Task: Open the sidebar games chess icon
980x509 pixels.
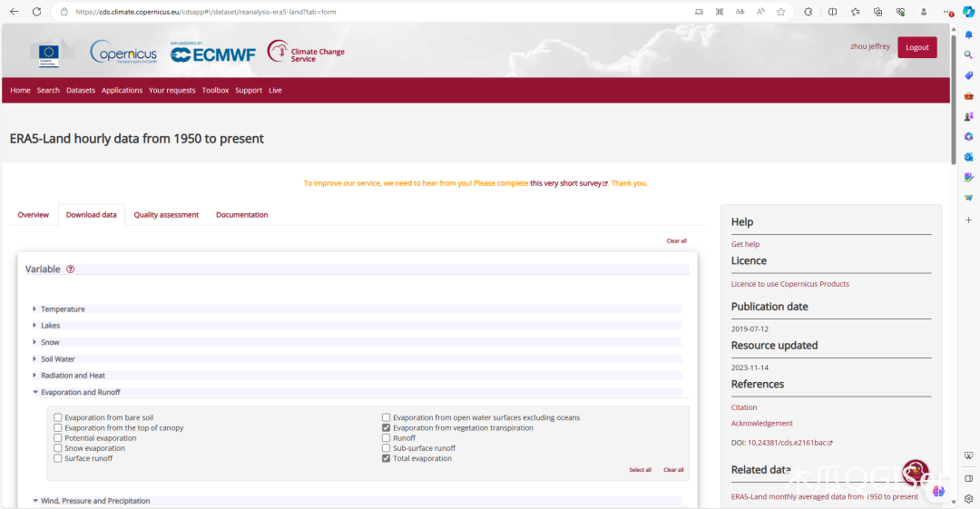Action: coord(969,116)
